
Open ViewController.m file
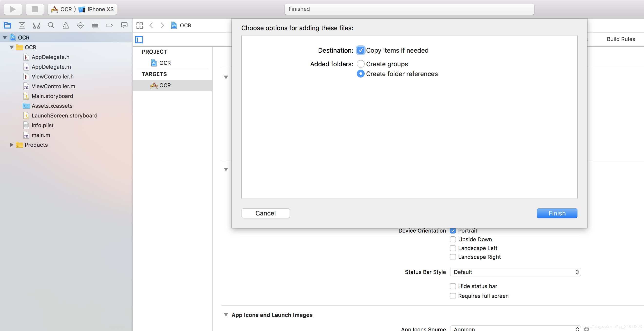[53, 86]
